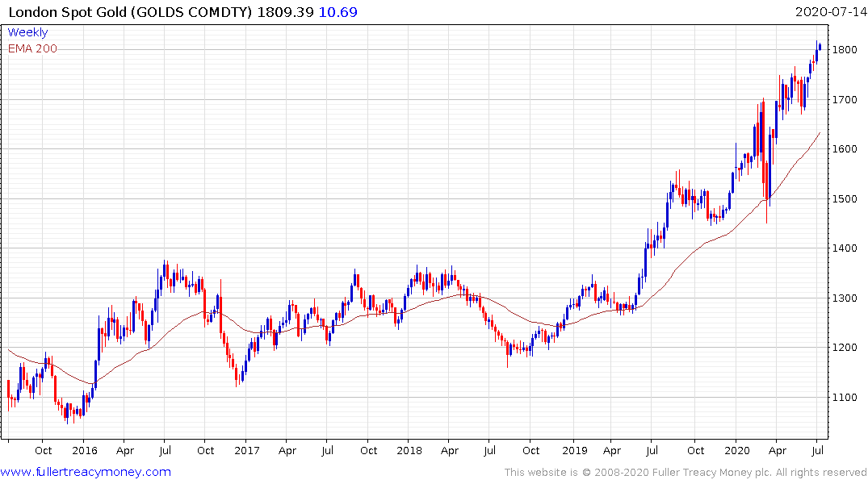Screen dimensions: 868x484
Task: Click the 2018 year label on time axis
Action: [409, 450]
